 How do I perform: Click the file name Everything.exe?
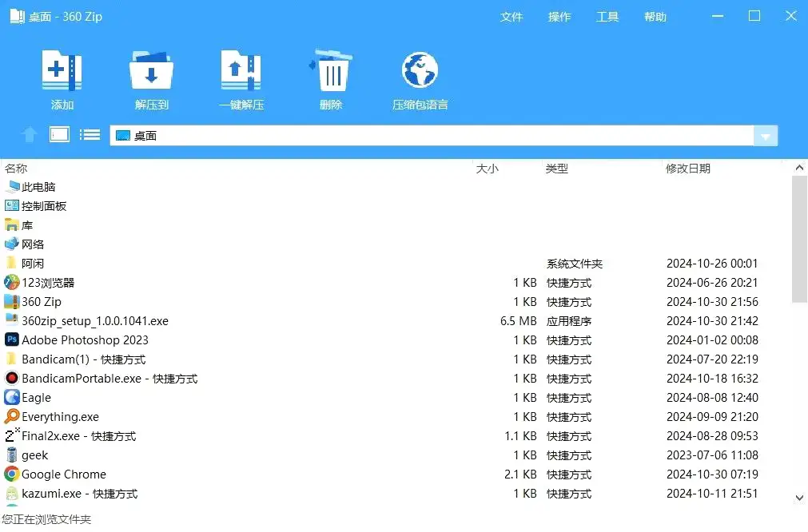(x=60, y=417)
